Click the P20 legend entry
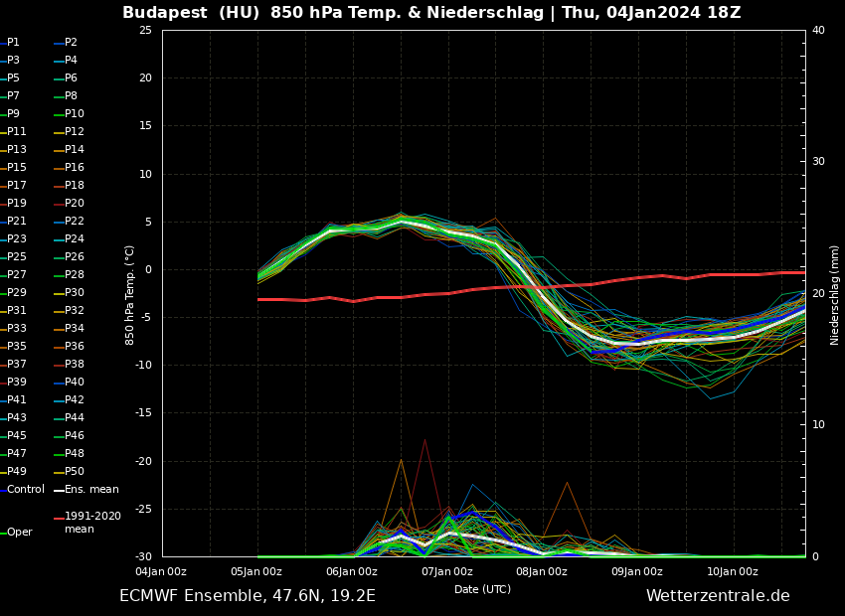 [75, 204]
